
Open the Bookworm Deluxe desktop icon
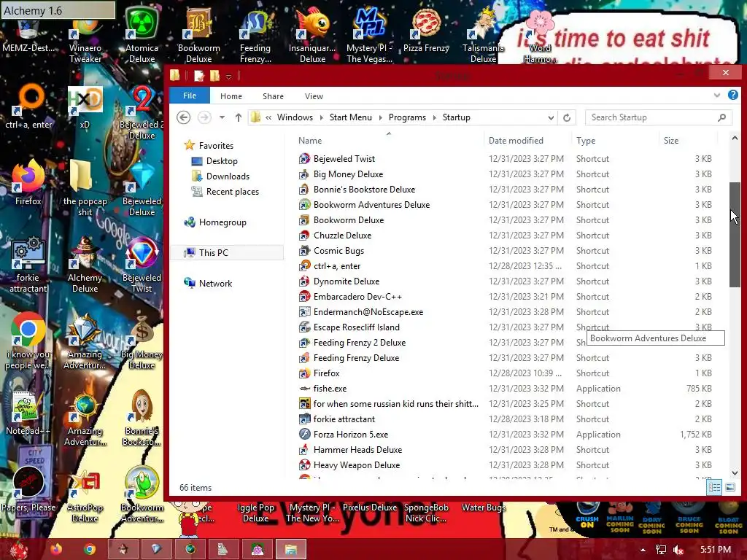coord(198,36)
